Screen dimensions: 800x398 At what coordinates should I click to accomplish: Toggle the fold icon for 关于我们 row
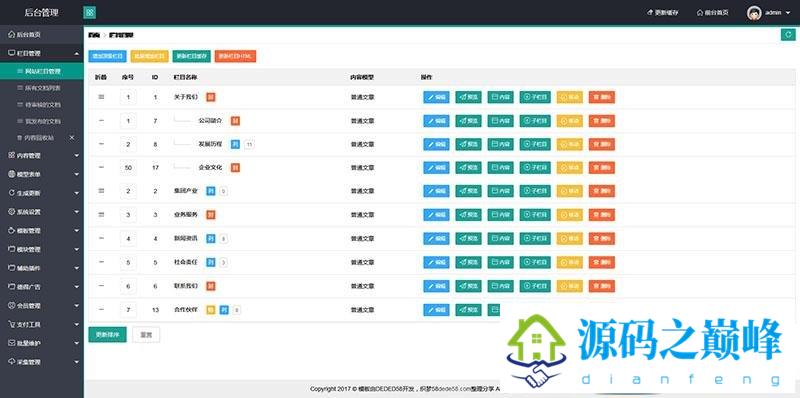coord(101,97)
